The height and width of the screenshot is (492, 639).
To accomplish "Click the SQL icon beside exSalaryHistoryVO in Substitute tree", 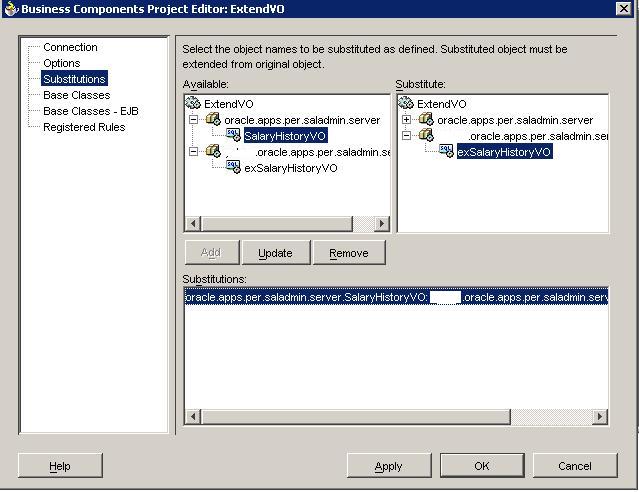I will pos(446,151).
